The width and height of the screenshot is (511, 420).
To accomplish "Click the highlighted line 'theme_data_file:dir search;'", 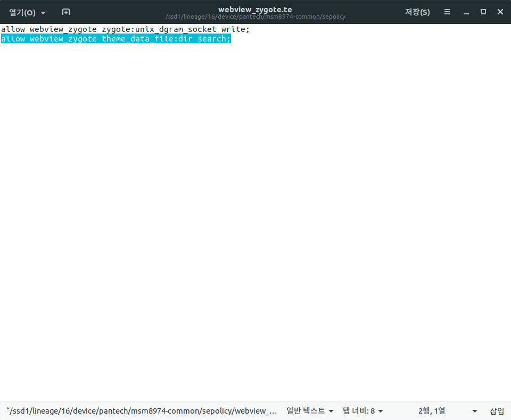I will tap(166, 39).
